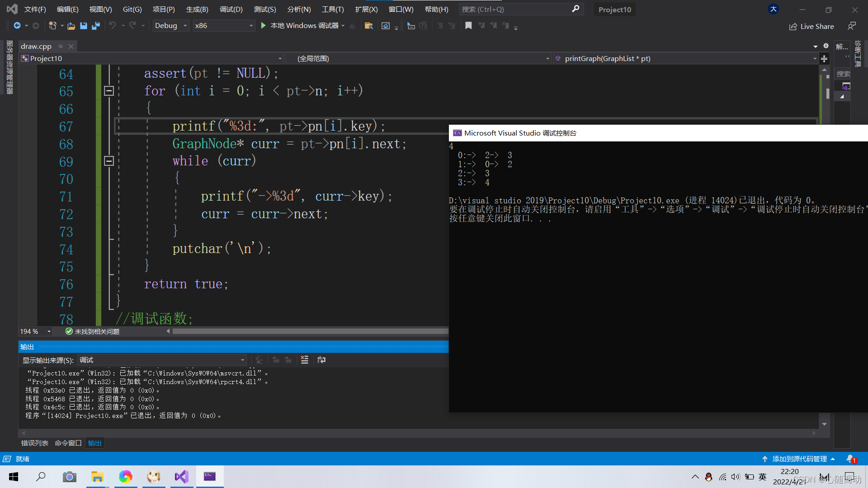The height and width of the screenshot is (488, 868).
Task: Click the system tray volume icon
Action: point(736,477)
